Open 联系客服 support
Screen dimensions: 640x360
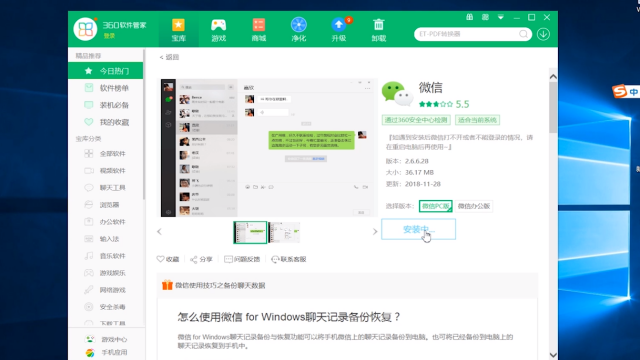pos(289,259)
